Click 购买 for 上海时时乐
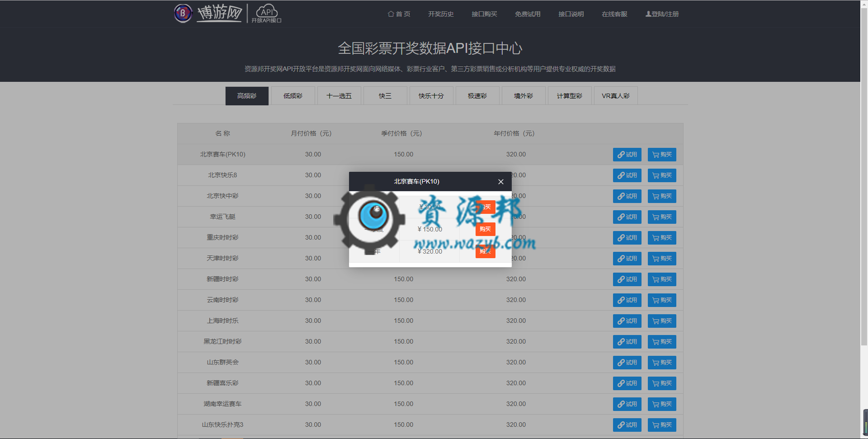Screen dimensions: 868x439 tap(662, 321)
